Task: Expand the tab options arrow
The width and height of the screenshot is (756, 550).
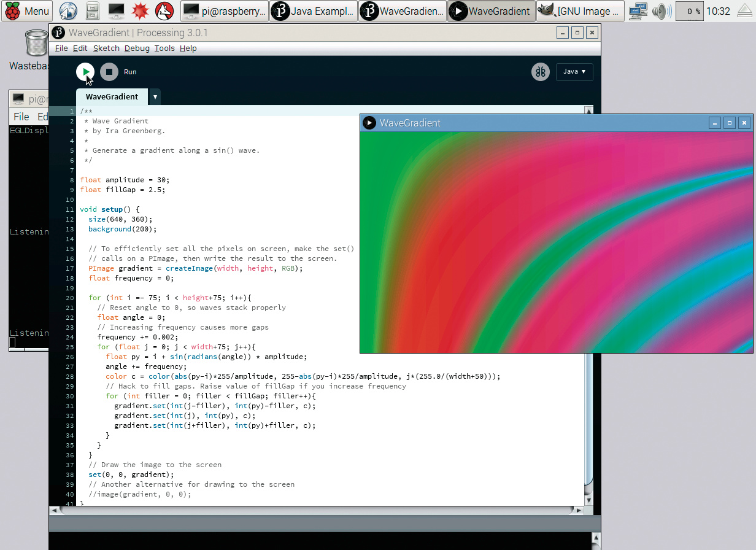Action: [155, 97]
